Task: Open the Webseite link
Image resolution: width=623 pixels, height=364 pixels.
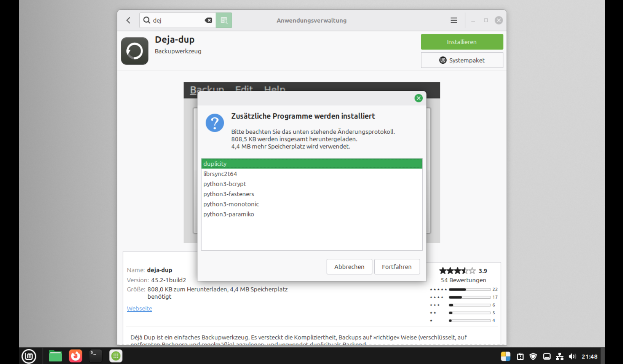Action: 139,308
